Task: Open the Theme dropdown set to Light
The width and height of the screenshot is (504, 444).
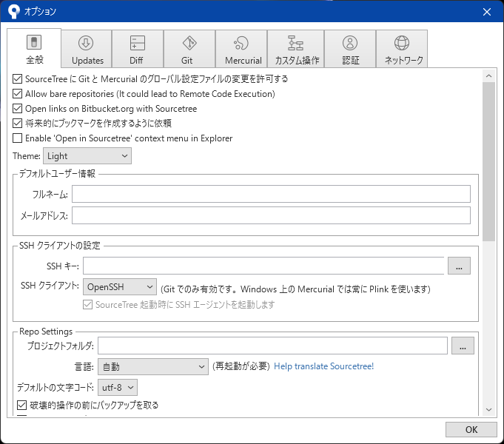Action: coord(87,156)
